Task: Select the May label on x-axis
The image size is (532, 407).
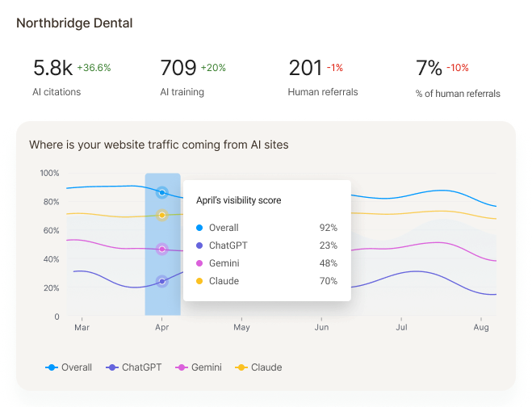Action: click(x=241, y=327)
